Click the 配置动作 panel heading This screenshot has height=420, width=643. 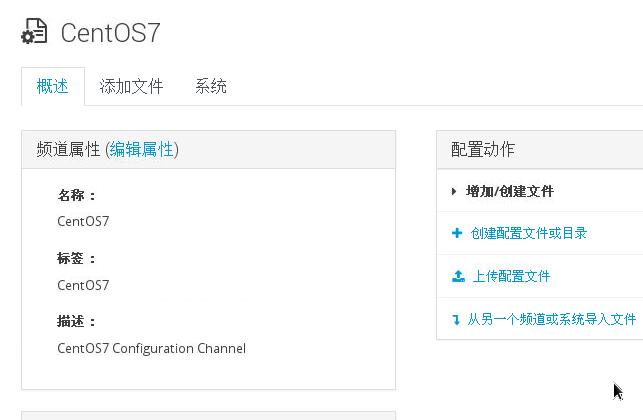click(x=483, y=149)
